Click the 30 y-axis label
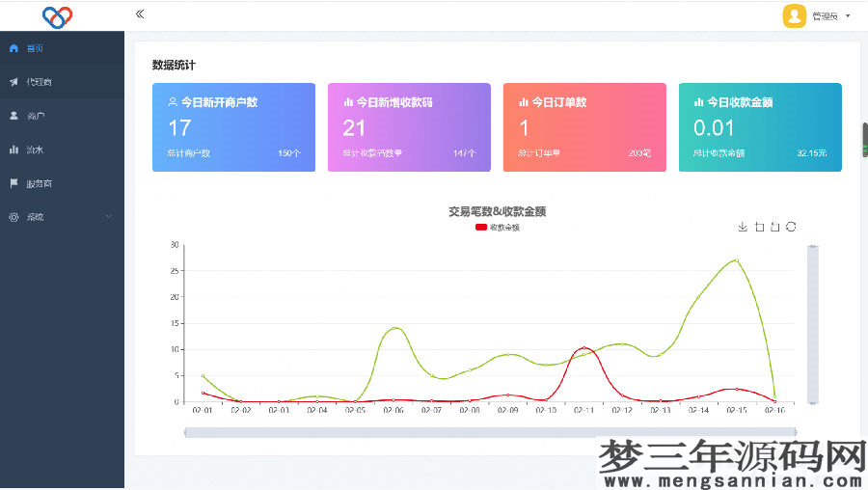Image resolution: width=868 pixels, height=490 pixels. coord(175,245)
